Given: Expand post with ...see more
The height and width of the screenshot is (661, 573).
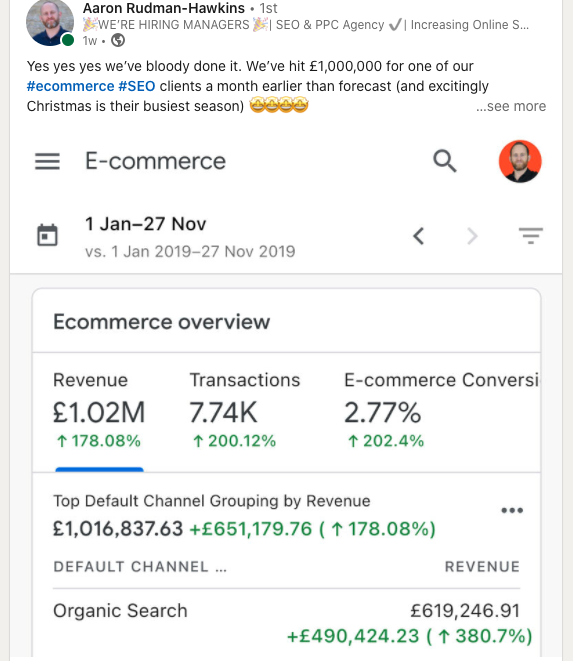Looking at the screenshot, I should coord(511,106).
